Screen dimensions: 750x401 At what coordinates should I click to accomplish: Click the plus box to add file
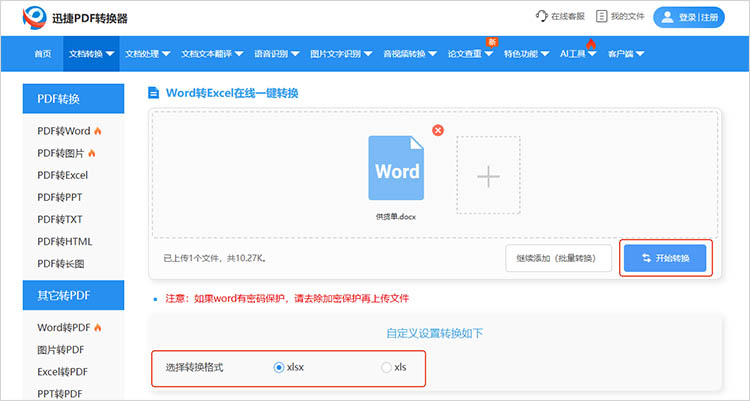click(488, 175)
